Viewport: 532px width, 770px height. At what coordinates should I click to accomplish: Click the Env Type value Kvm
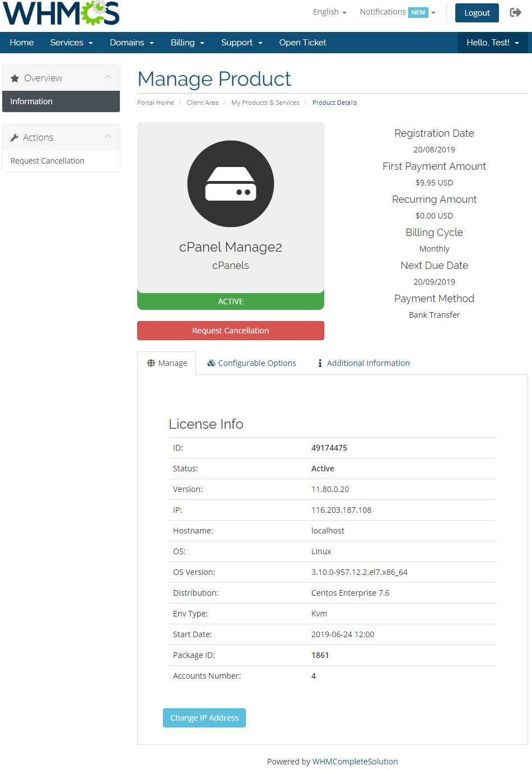pos(319,614)
